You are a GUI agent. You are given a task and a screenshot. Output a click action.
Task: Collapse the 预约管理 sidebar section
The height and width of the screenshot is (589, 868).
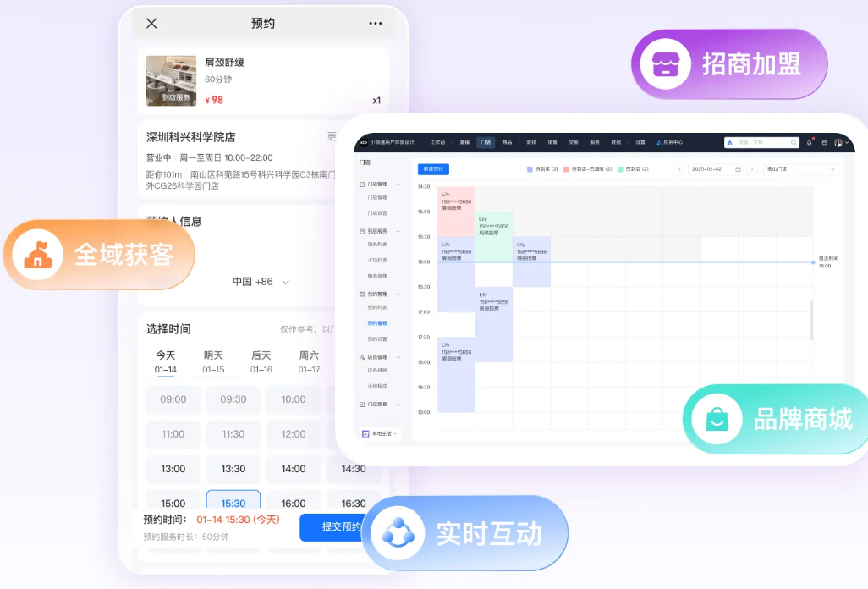tap(398, 294)
